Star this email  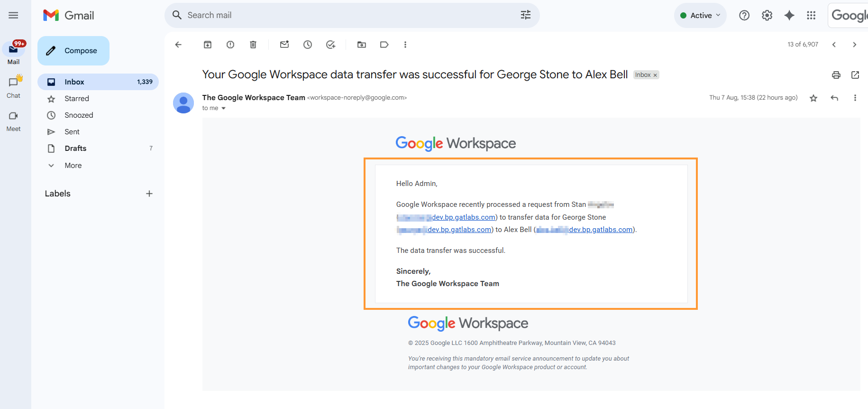click(813, 98)
